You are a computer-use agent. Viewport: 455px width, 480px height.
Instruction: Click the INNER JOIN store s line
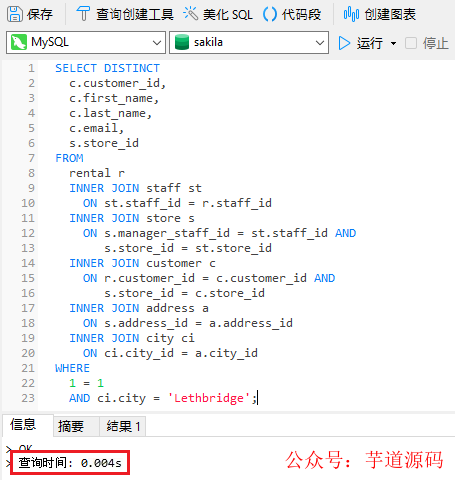pos(132,218)
